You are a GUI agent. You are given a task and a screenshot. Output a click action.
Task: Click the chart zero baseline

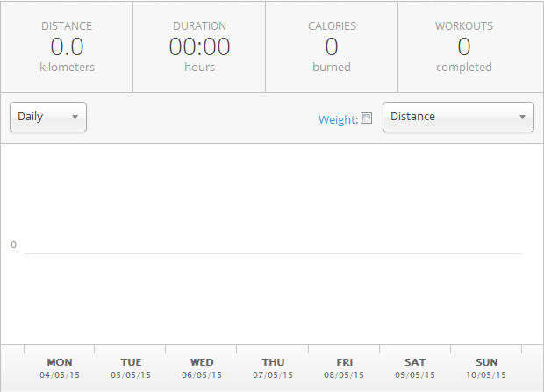[x=272, y=253]
